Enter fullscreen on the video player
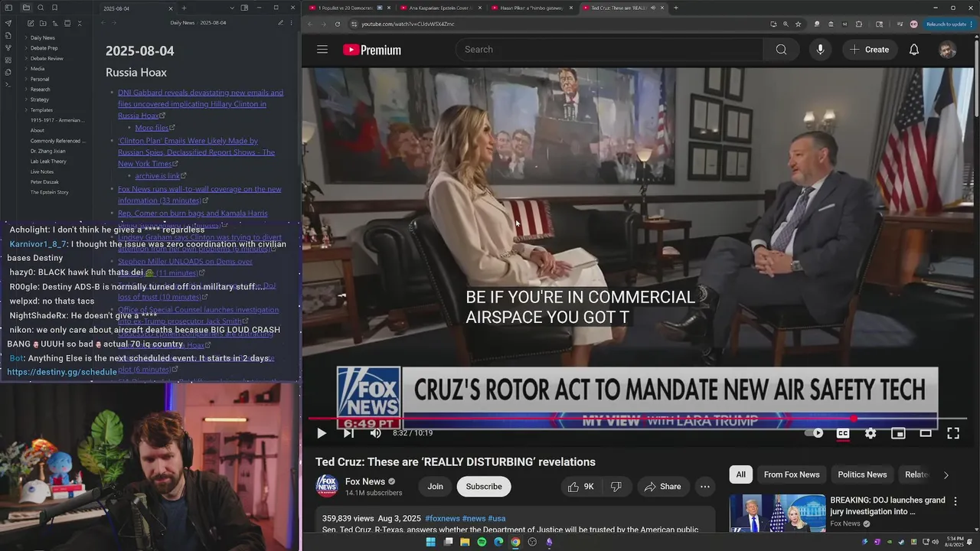Image resolution: width=980 pixels, height=551 pixels. [953, 433]
